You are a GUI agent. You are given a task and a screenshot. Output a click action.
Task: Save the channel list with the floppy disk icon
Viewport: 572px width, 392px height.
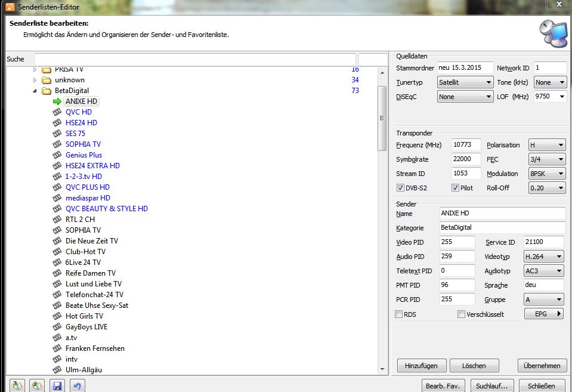point(57,385)
